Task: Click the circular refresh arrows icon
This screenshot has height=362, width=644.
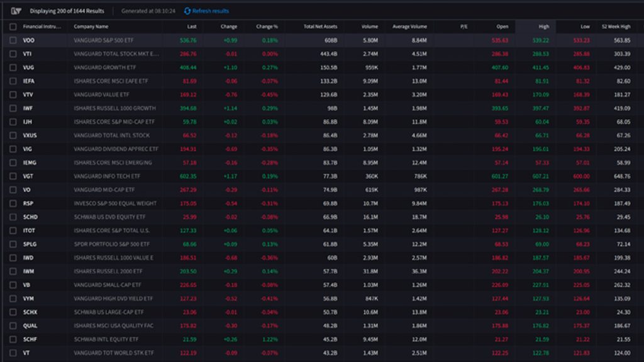Action: [x=187, y=11]
